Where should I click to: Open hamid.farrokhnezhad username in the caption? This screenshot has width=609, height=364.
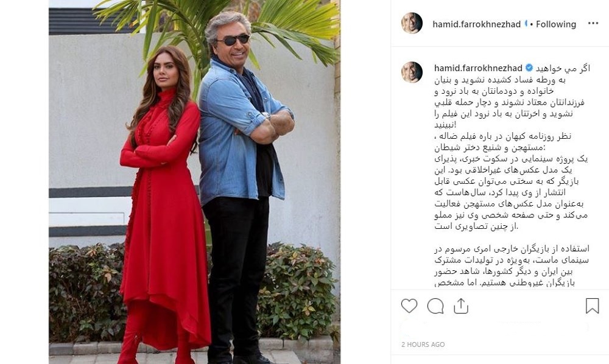(478, 68)
